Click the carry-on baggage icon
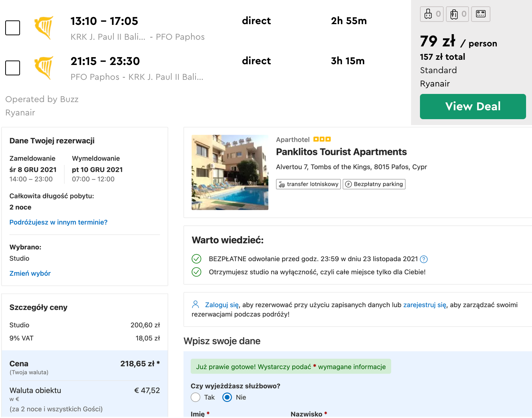Image resolution: width=532 pixels, height=418 pixels. [428, 14]
